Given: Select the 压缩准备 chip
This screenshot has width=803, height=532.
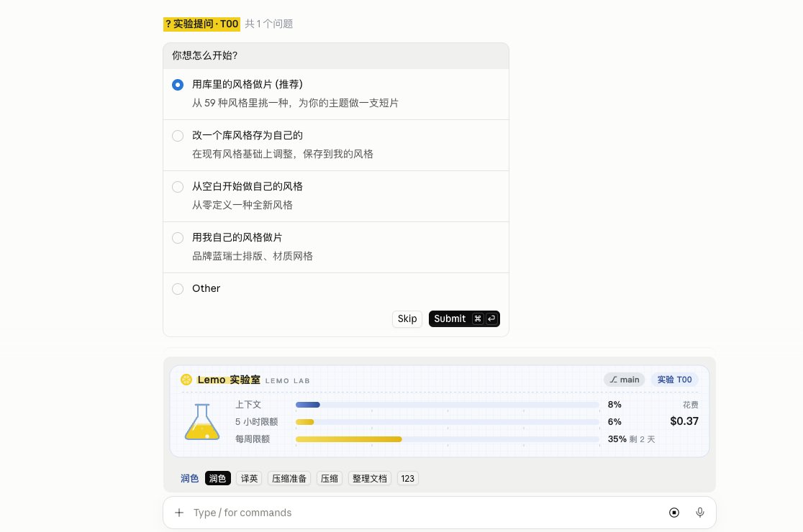Looking at the screenshot, I should click(x=289, y=478).
